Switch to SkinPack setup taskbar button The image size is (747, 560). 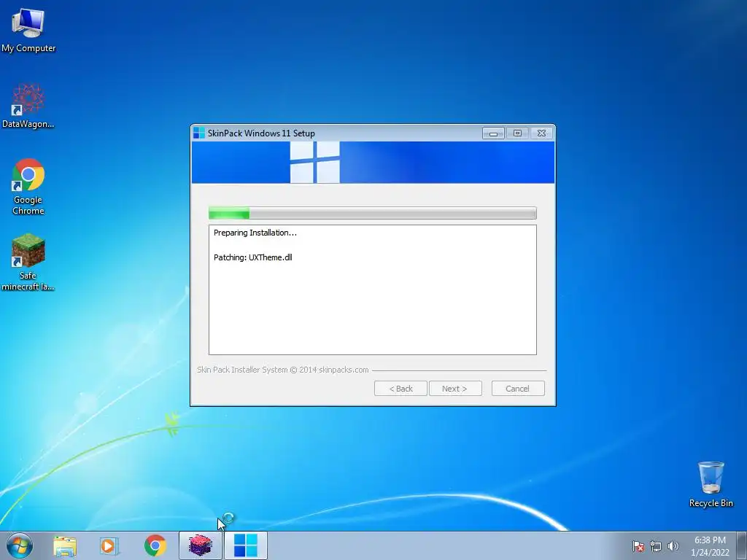(x=245, y=545)
